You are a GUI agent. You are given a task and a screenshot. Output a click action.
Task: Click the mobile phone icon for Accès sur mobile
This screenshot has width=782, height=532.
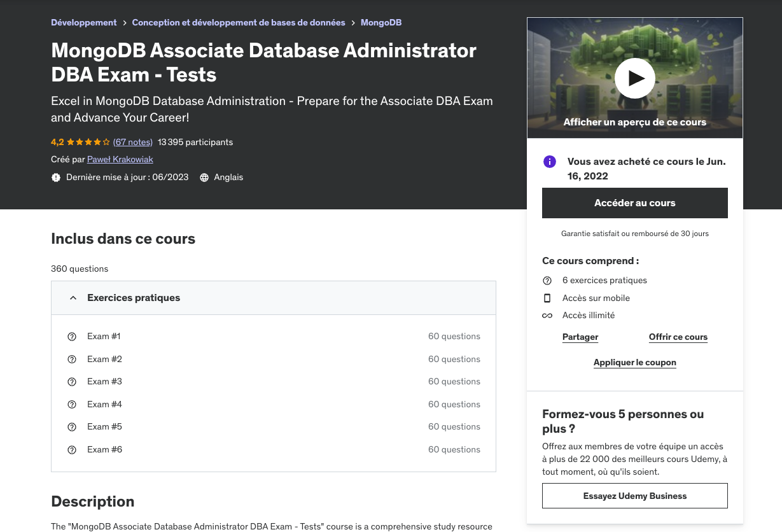(547, 298)
